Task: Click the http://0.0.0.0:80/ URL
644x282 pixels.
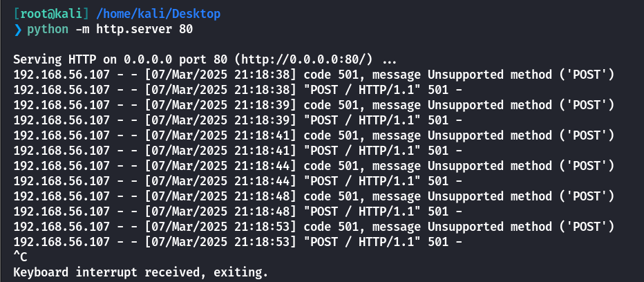Action: click(x=304, y=59)
